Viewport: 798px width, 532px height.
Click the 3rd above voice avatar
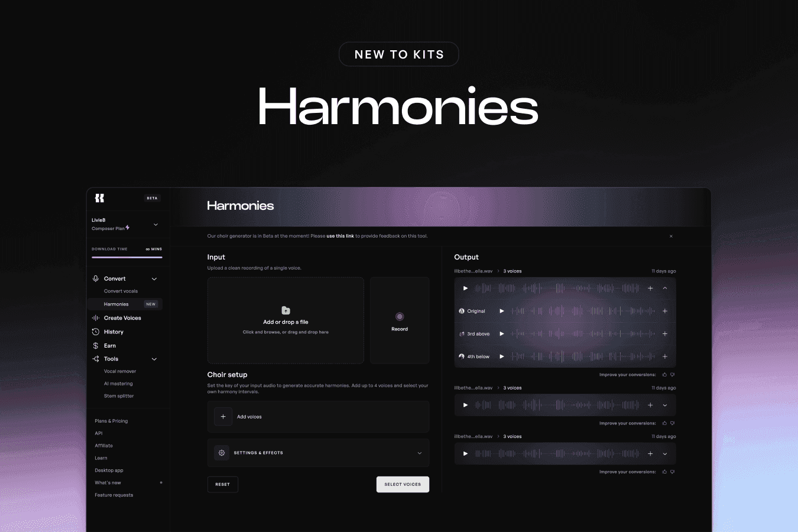(x=462, y=334)
